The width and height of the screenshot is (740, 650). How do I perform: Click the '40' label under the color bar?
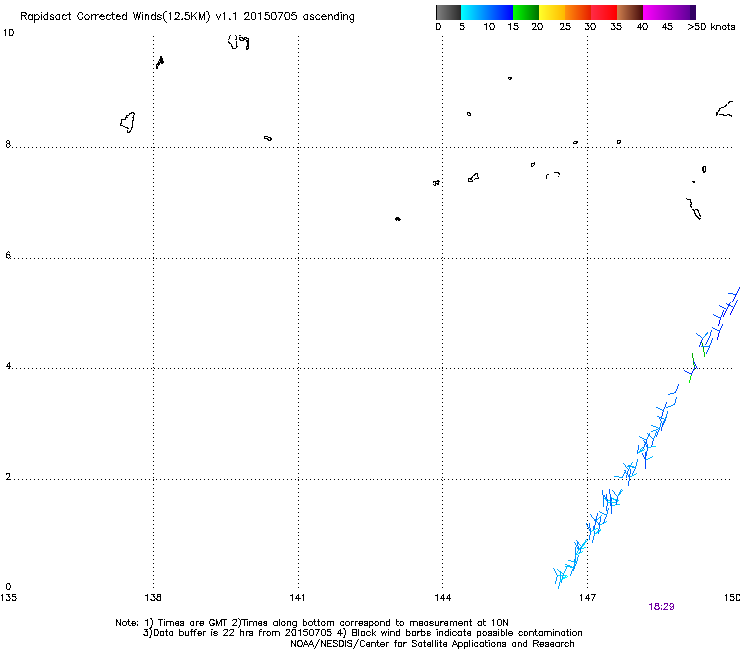pos(642,27)
